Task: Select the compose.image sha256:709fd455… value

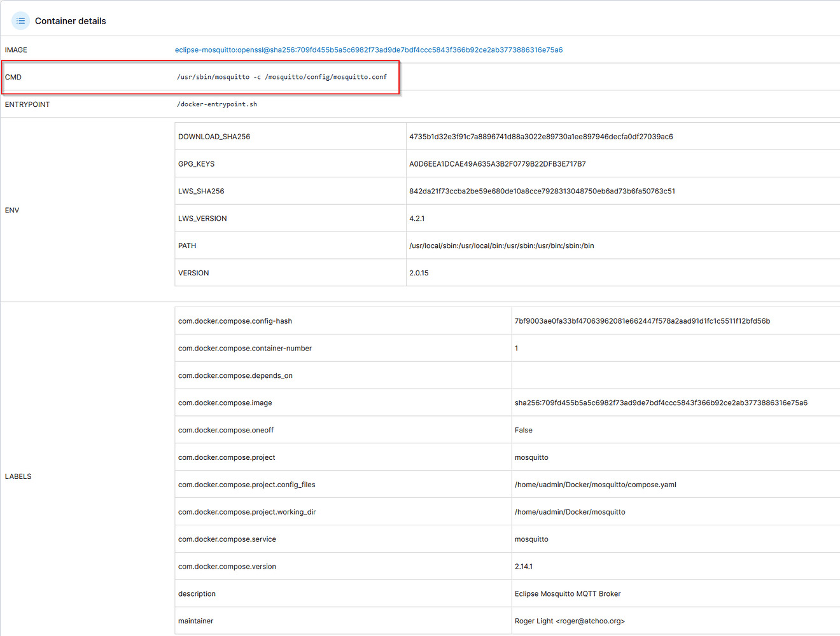Action: (661, 403)
